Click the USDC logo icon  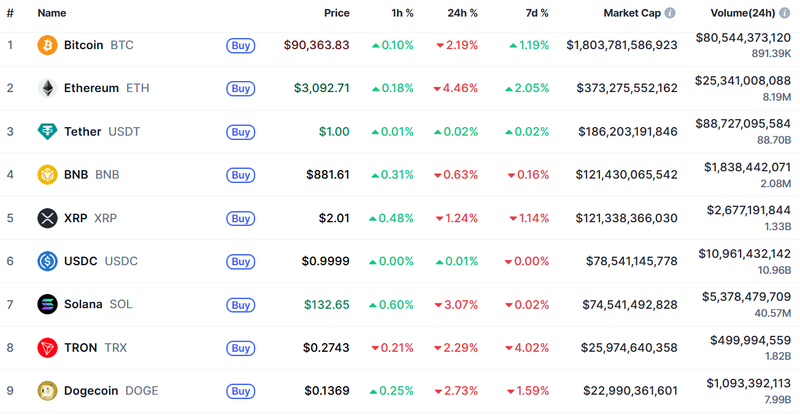click(47, 261)
